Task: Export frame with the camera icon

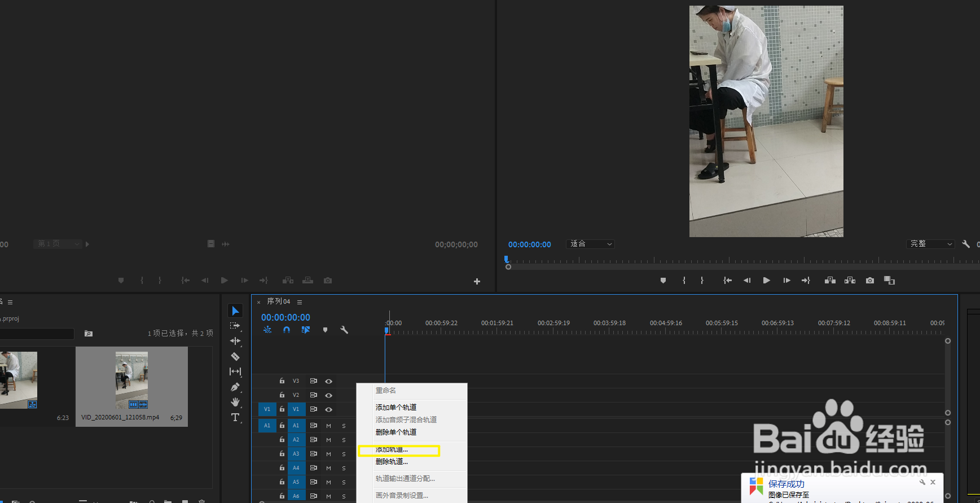Action: coord(870,281)
